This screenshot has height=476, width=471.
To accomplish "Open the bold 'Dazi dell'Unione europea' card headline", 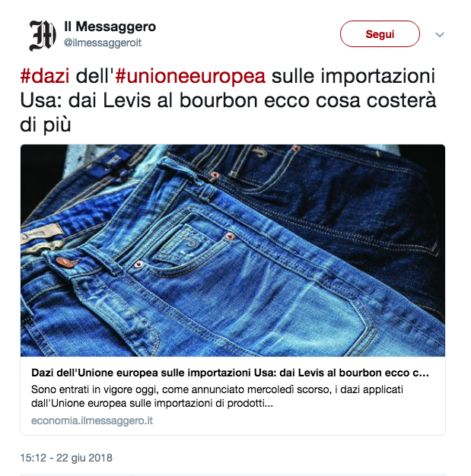I will tap(230, 373).
